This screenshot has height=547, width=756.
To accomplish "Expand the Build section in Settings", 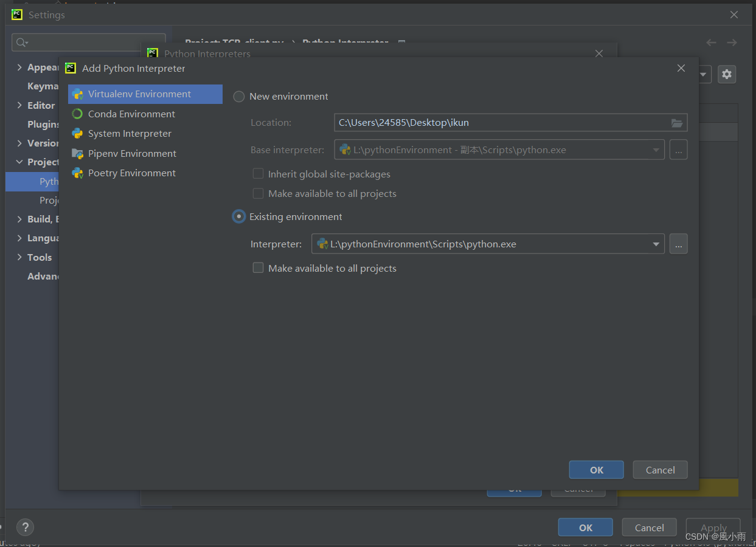I will coord(19,219).
